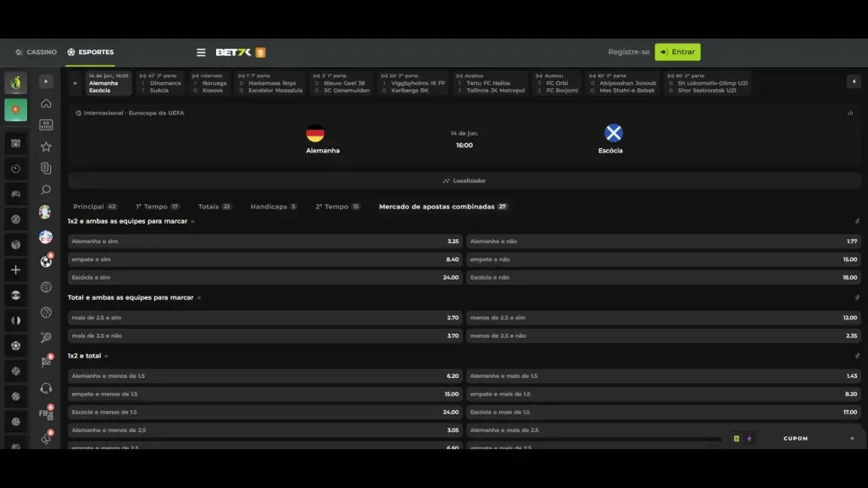
Task: Click the green Entrar button
Action: click(676, 52)
